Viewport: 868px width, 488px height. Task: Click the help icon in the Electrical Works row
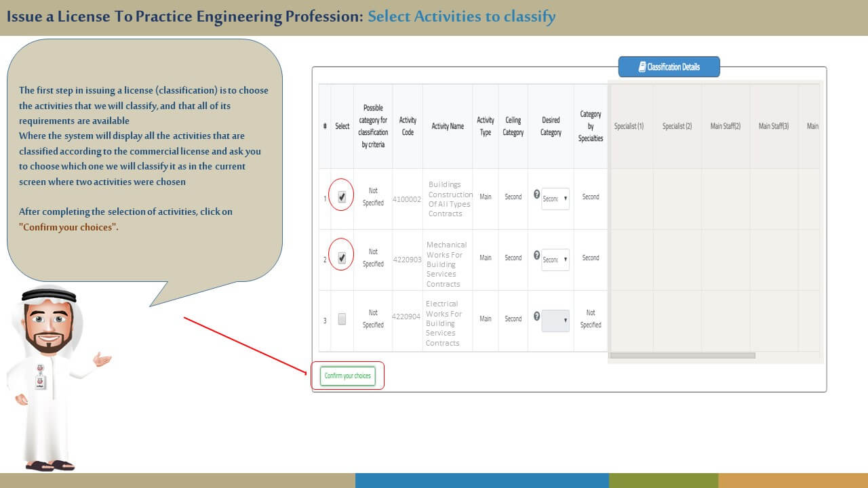pyautogui.click(x=537, y=317)
